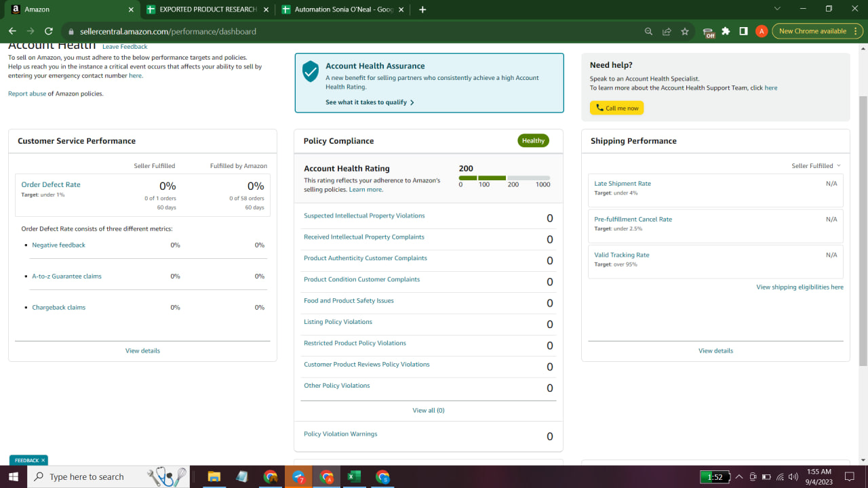Open the Extensions puzzle piece menu

[x=726, y=31]
